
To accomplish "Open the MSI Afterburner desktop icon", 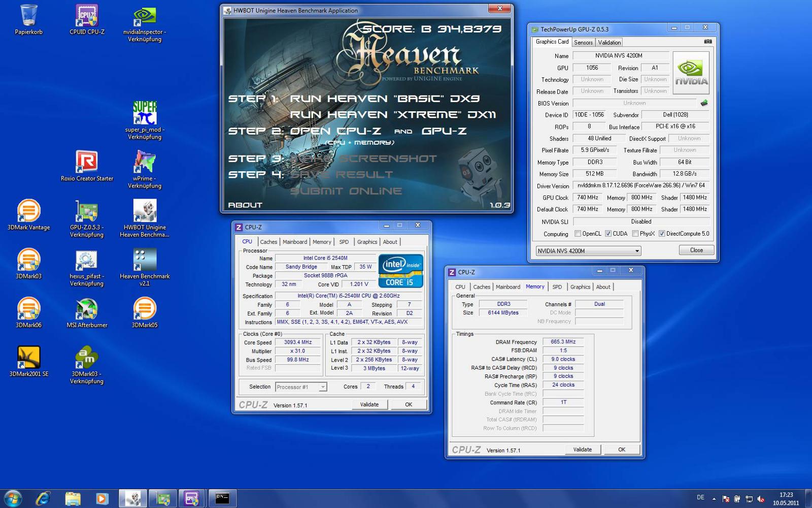I will pos(87,312).
